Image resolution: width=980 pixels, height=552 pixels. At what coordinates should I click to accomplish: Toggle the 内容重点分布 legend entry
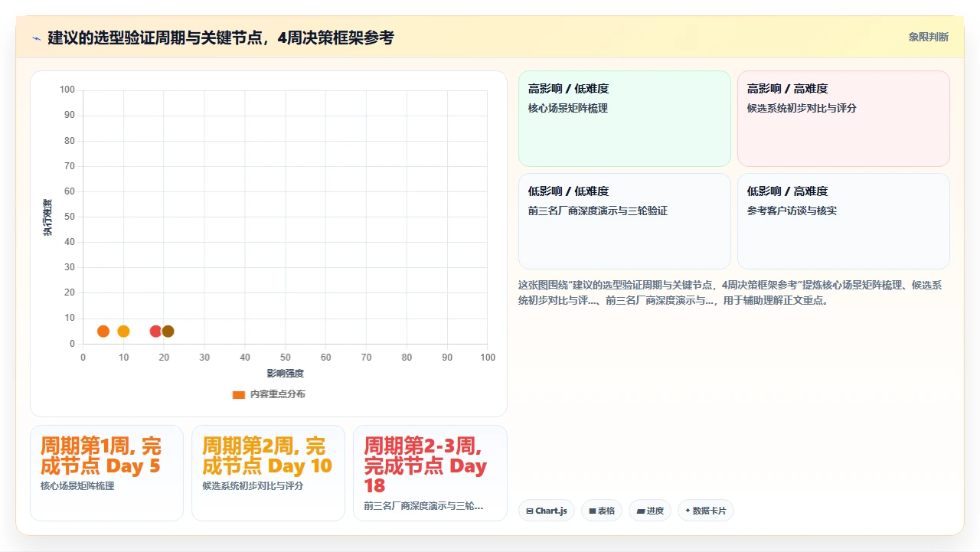click(x=269, y=394)
